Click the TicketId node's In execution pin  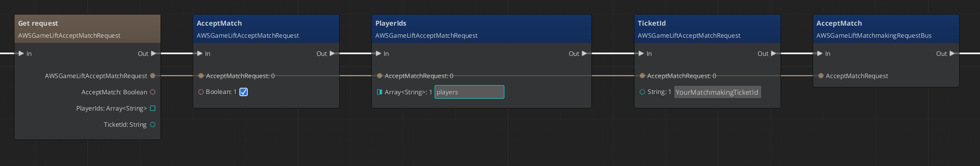641,54
